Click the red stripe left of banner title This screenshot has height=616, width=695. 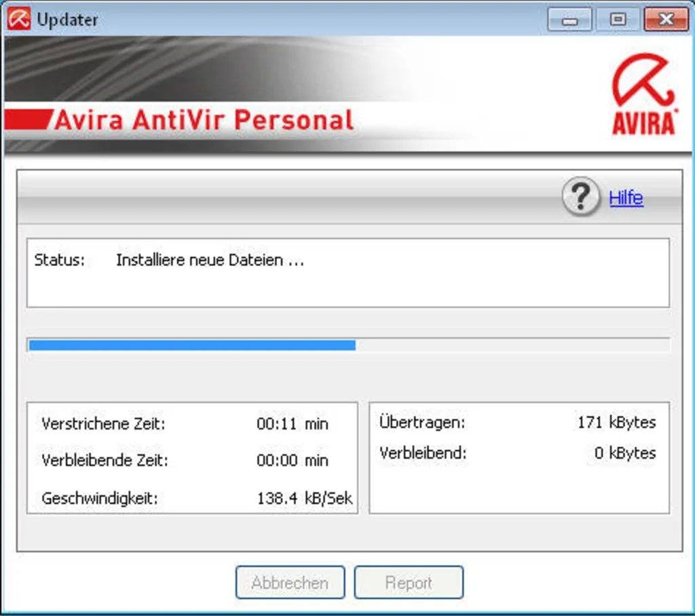click(x=27, y=121)
